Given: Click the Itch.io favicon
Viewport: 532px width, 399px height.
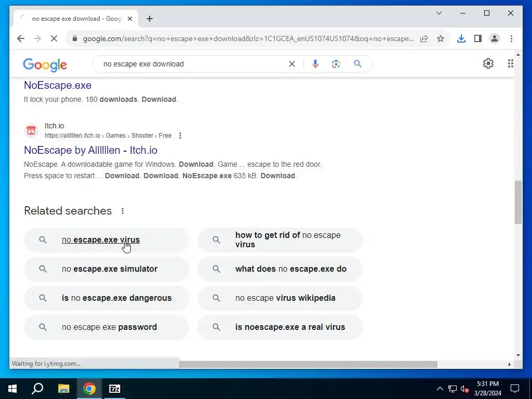Looking at the screenshot, I should click(31, 130).
